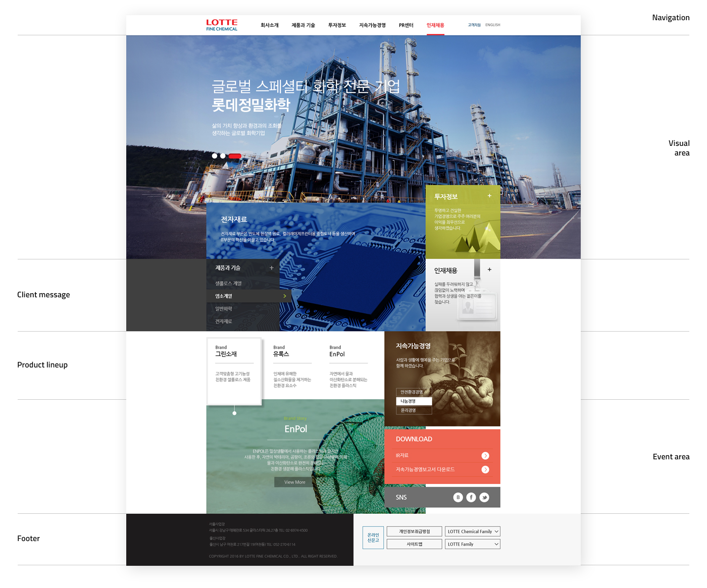Viewport: 707px width, 588px height.
Task: Click the plus icon beside 제품과 기술 heading
Action: [272, 268]
